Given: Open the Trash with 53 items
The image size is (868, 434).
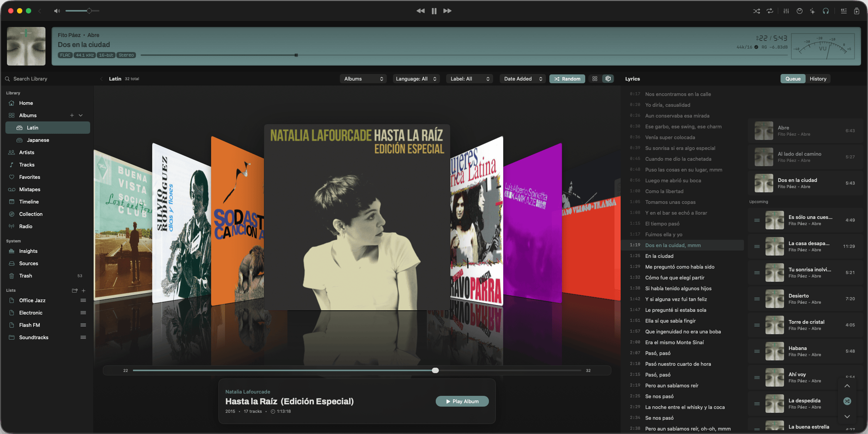Looking at the screenshot, I should pos(47,276).
